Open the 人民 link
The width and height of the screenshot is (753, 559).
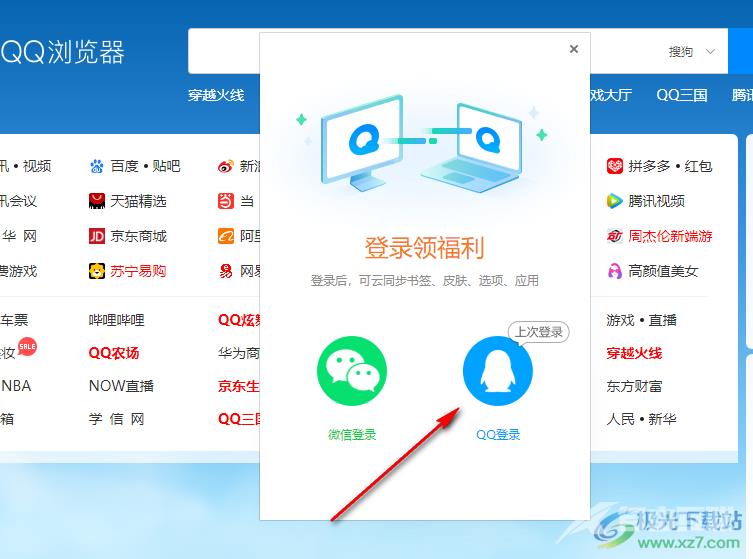[620, 419]
